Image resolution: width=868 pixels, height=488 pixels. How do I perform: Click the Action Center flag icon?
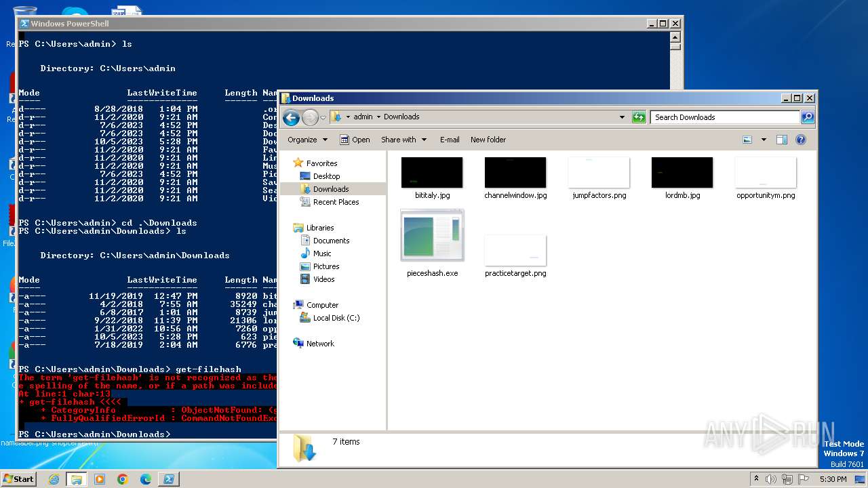[804, 479]
